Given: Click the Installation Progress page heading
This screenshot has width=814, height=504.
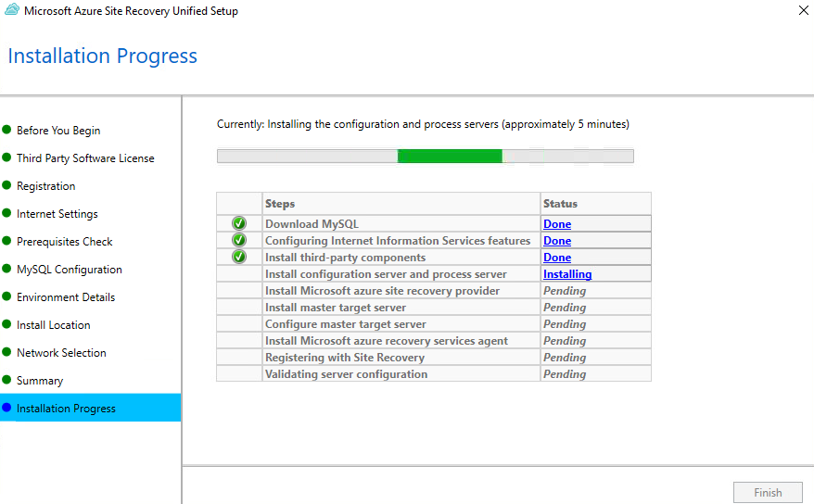Looking at the screenshot, I should pos(103,56).
